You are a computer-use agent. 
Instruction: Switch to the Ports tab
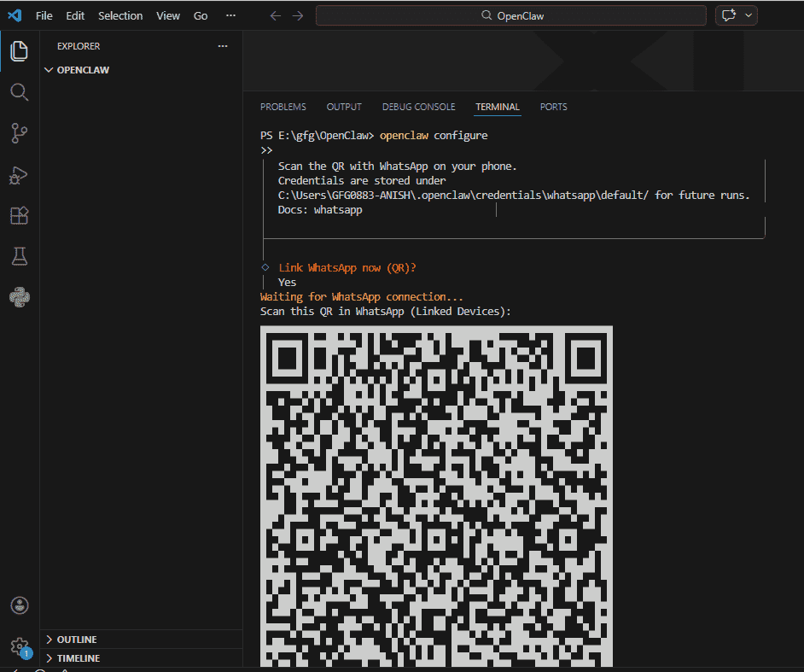(553, 107)
